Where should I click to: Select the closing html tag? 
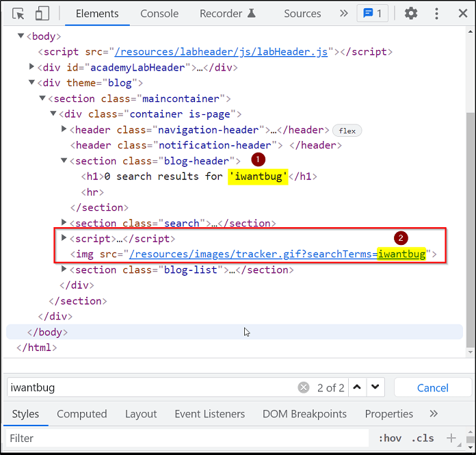click(x=37, y=348)
